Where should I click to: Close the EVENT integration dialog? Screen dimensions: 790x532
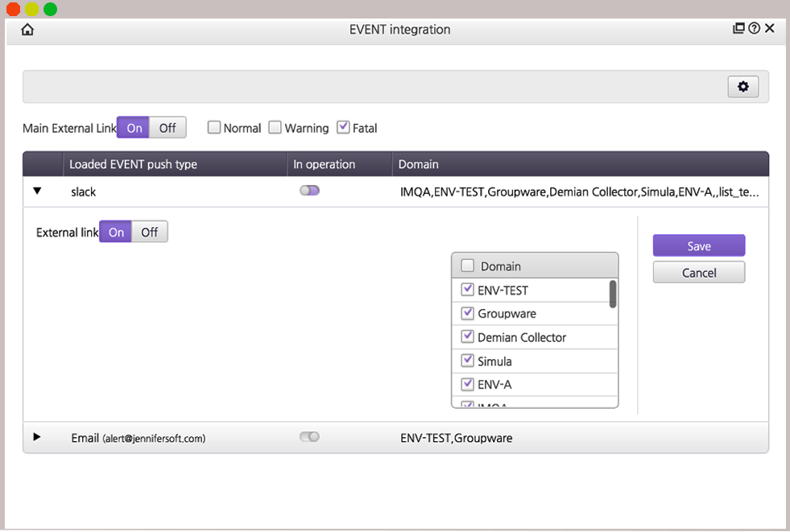(x=770, y=29)
